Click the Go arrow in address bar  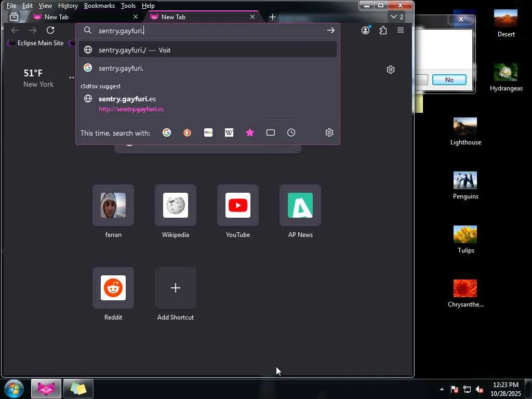pyautogui.click(x=331, y=31)
